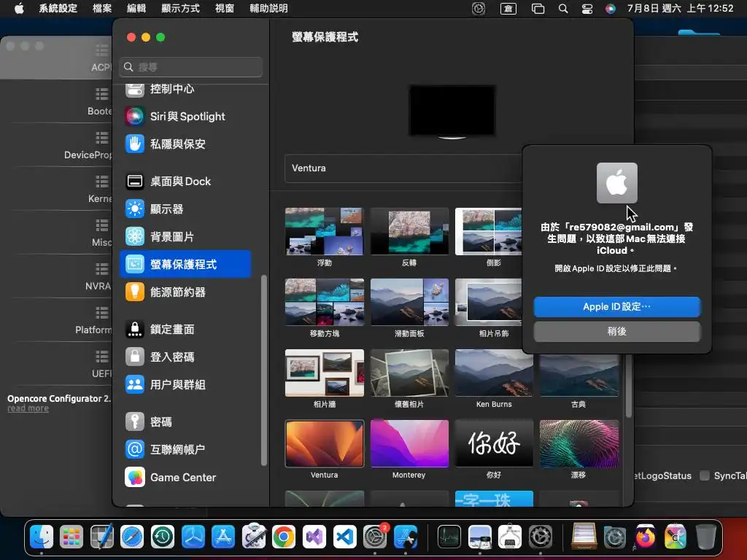Click Siri icon in menu bar
Viewport: 747px width, 560px height.
click(x=611, y=9)
